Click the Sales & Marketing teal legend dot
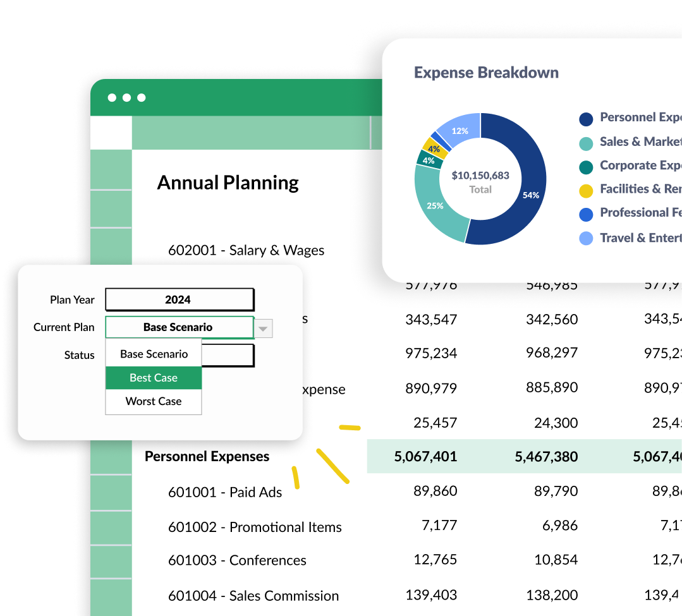 (586, 144)
